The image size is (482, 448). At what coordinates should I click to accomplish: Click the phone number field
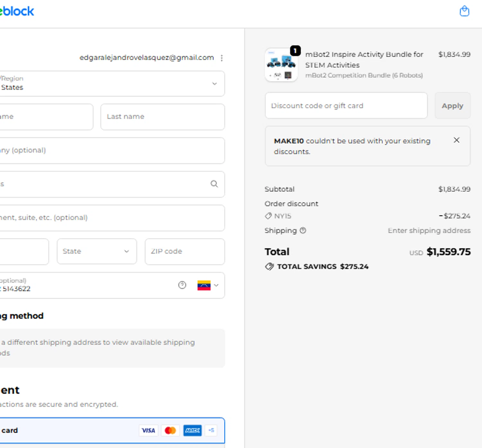112,285
